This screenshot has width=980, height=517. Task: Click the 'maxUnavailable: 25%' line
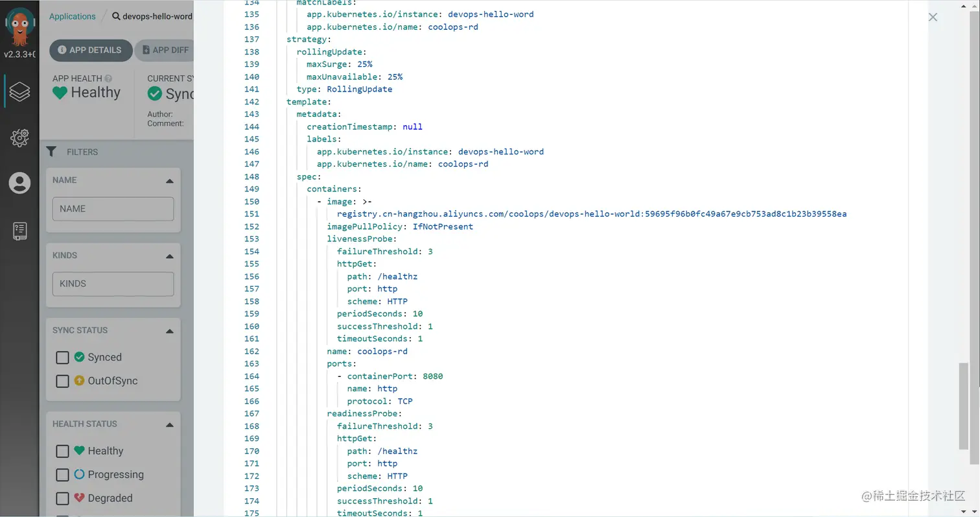[355, 77]
